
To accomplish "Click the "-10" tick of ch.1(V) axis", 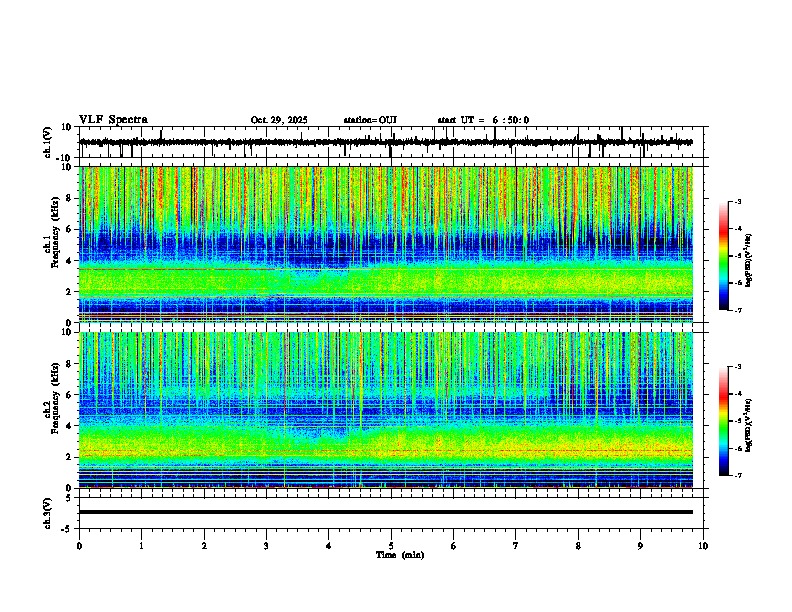I will (x=65, y=158).
